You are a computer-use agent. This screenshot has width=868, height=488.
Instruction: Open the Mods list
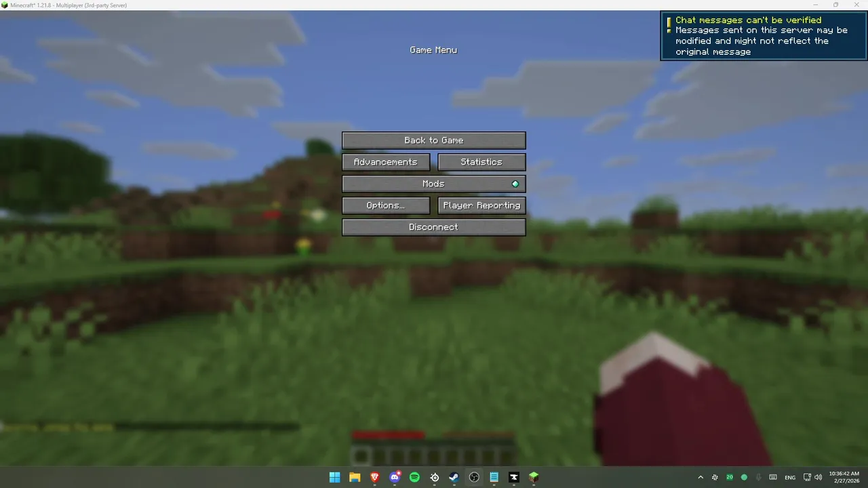[x=433, y=184]
